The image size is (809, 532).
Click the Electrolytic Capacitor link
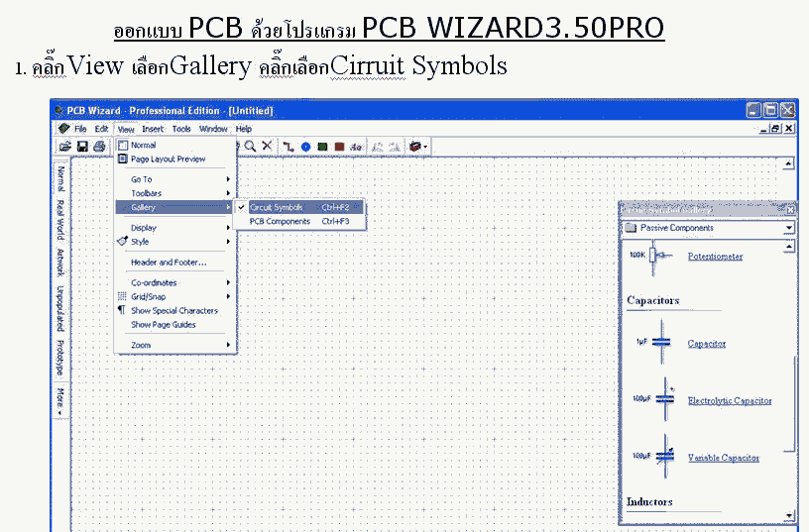click(x=730, y=400)
